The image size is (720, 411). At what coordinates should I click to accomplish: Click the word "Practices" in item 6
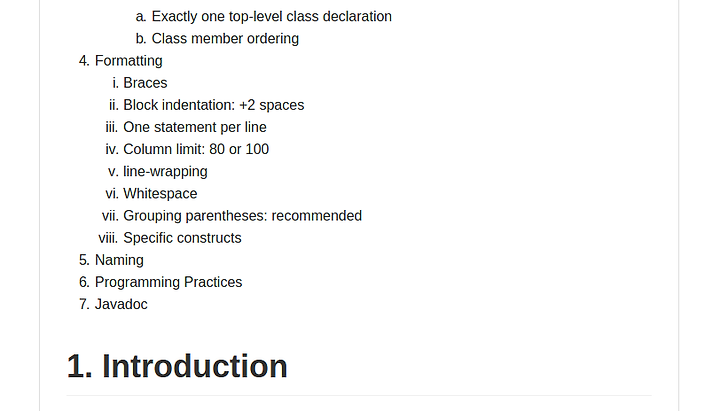(x=213, y=282)
